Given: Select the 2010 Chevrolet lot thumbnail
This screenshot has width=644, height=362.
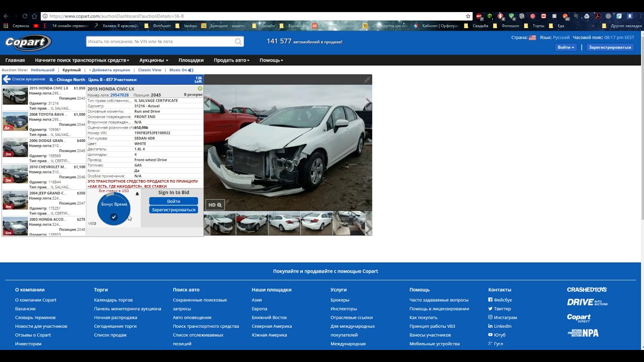Looking at the screenshot, I should [15, 174].
